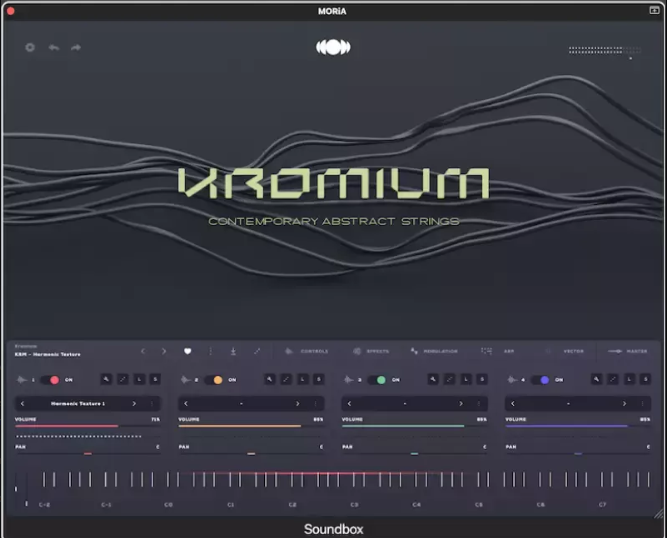Adjust layer 2 orange volume slider
Screen dimensions: 667x538
tap(251, 426)
